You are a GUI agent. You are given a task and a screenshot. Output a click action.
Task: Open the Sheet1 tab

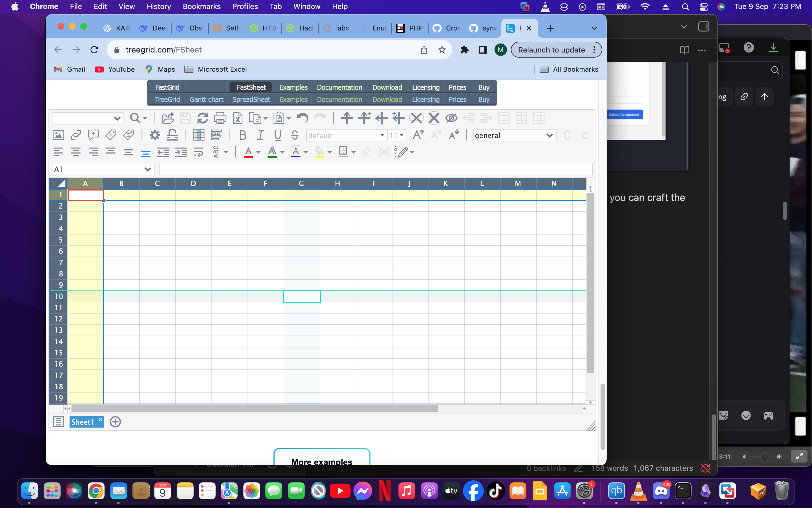83,422
